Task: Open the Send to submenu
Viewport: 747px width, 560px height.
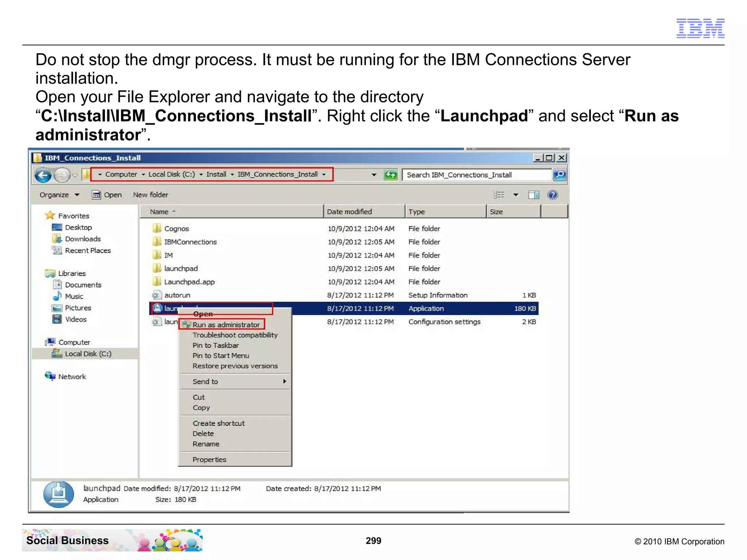Action: click(235, 381)
